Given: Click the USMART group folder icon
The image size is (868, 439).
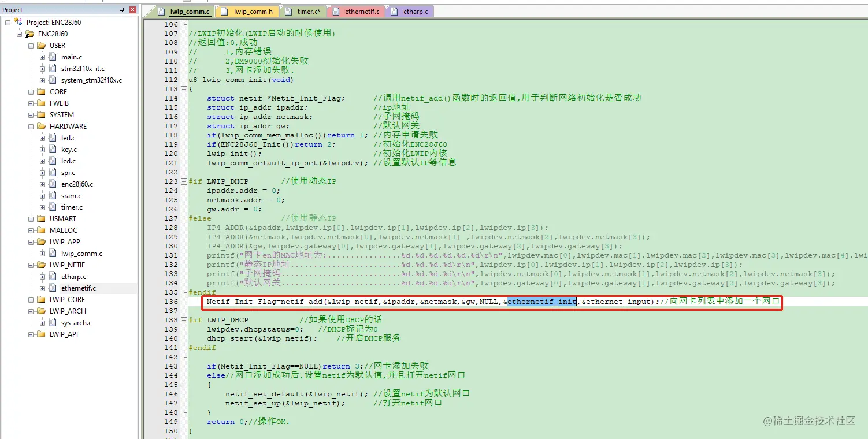Looking at the screenshot, I should click(x=41, y=219).
